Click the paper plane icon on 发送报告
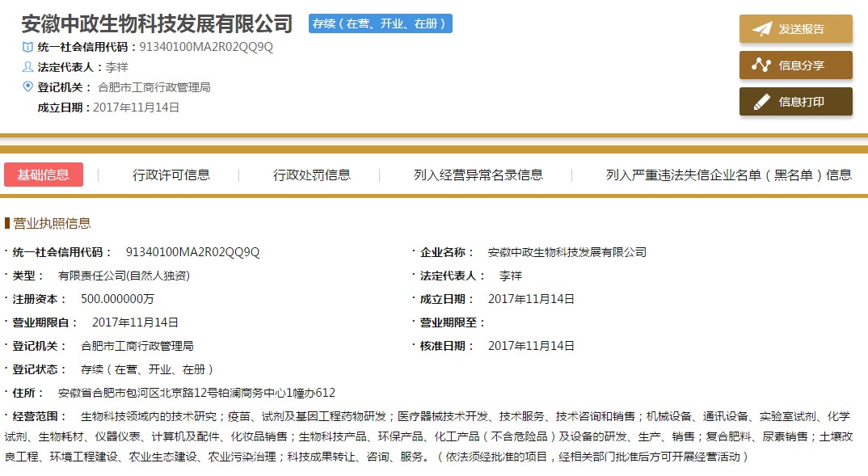 point(761,29)
